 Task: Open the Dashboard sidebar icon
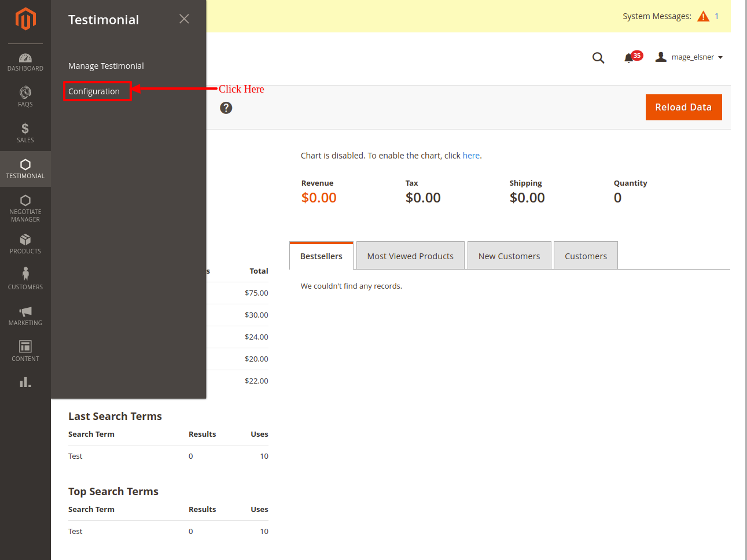coord(25,62)
